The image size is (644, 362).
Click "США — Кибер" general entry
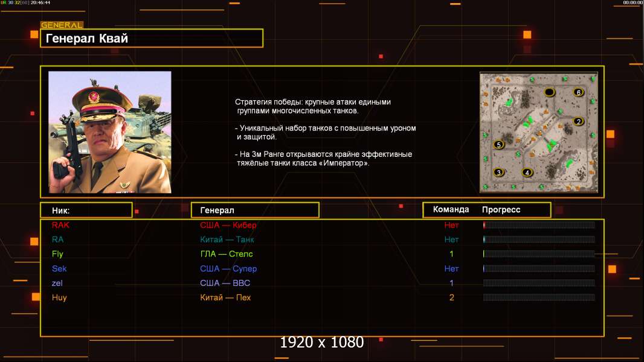click(228, 225)
